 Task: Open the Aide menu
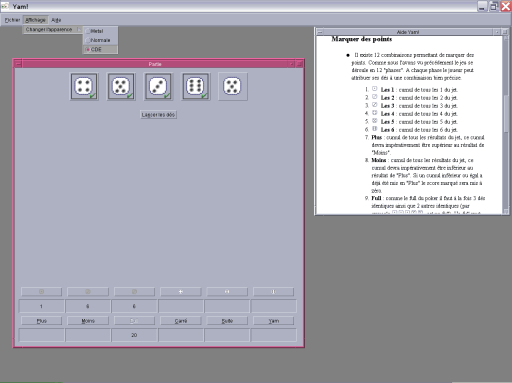pos(56,20)
